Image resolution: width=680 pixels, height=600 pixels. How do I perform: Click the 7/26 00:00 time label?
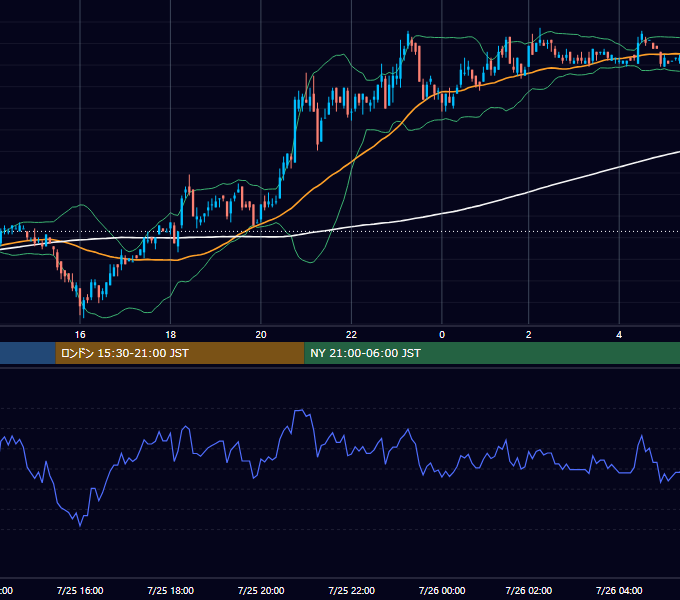pos(442,590)
